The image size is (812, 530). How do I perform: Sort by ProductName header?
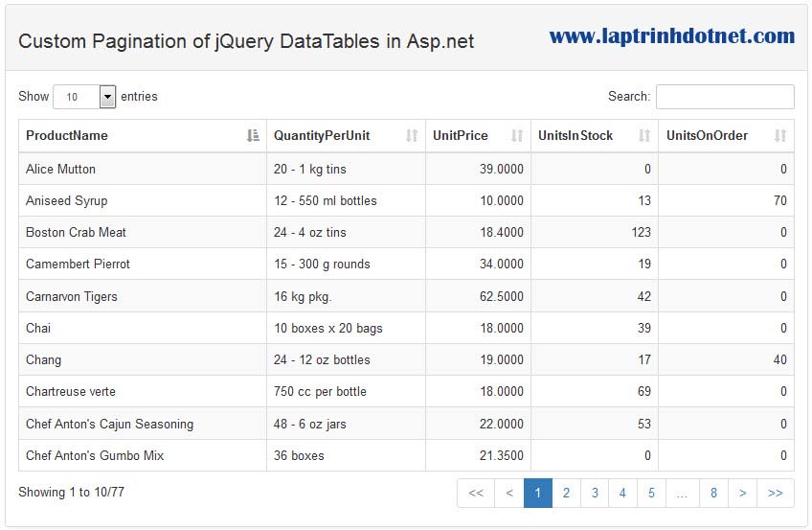[143, 136]
